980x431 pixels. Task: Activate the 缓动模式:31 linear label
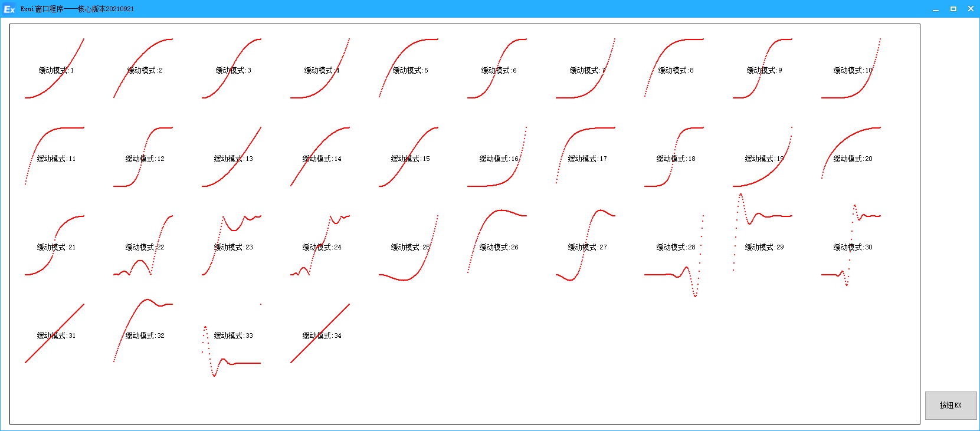pos(57,335)
